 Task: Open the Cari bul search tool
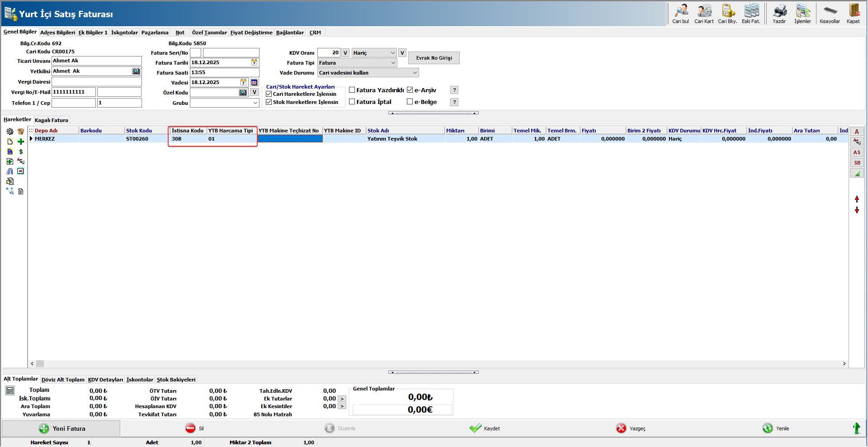[680, 14]
